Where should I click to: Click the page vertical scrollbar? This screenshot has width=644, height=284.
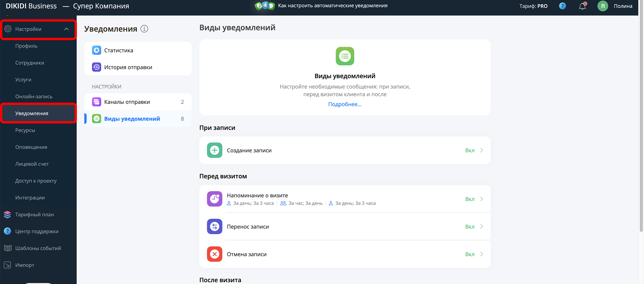pos(641,115)
